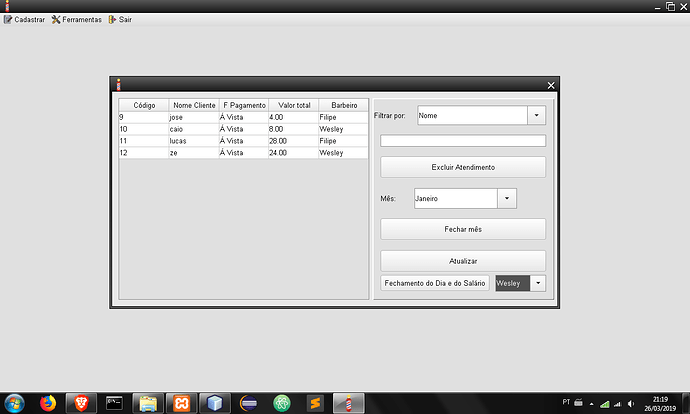Open the command prompt taskbar icon

tap(114, 403)
